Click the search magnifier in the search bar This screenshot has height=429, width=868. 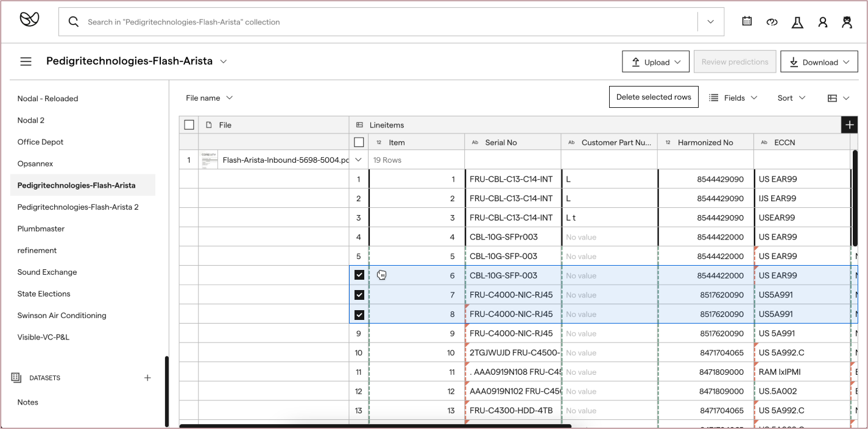(x=73, y=21)
